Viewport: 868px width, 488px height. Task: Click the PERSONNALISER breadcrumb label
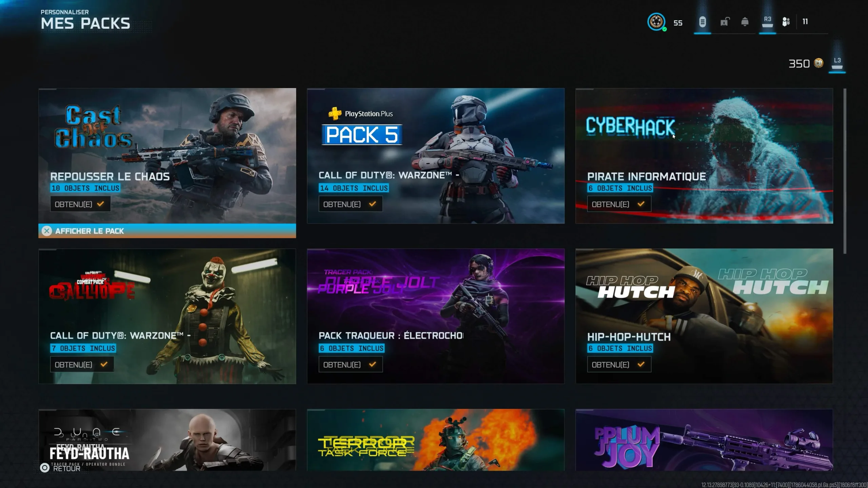tap(65, 12)
